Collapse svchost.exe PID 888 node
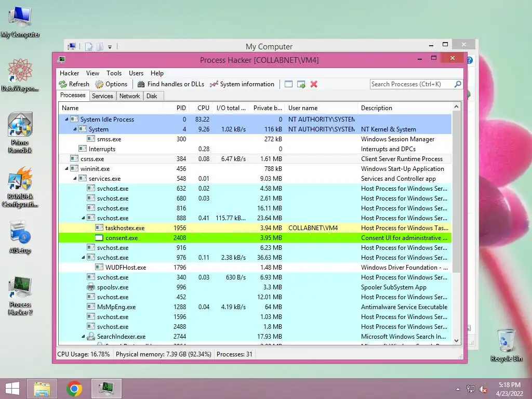 (x=83, y=218)
